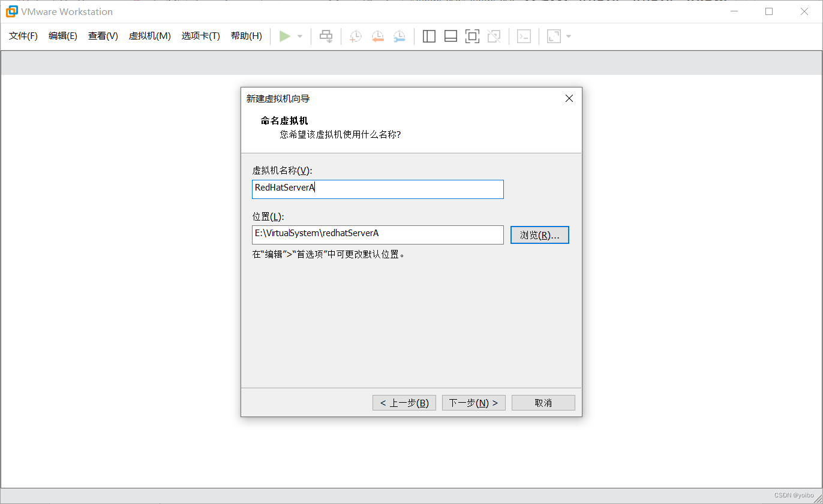Click the 位置(L): label
Screen dimensions: 823x504
pyautogui.click(x=268, y=216)
